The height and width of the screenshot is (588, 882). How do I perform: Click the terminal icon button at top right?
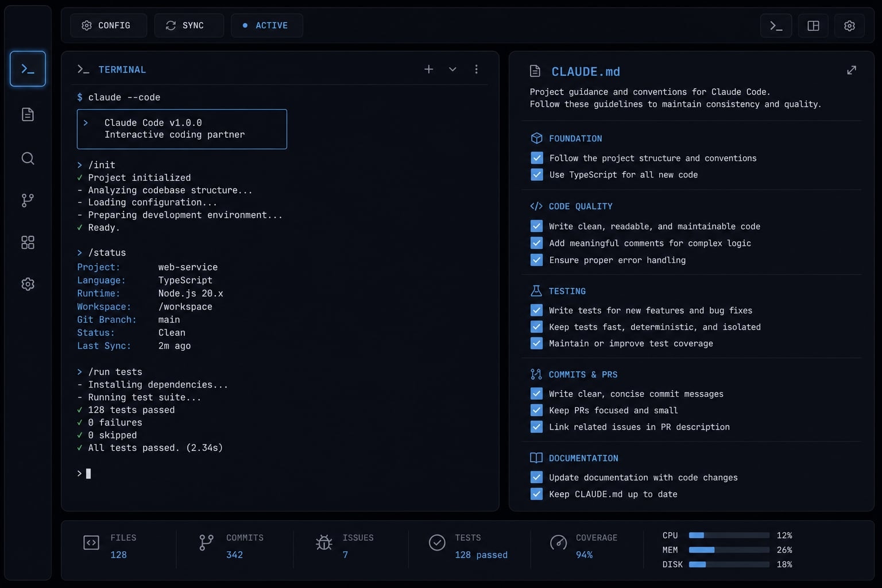pyautogui.click(x=776, y=25)
